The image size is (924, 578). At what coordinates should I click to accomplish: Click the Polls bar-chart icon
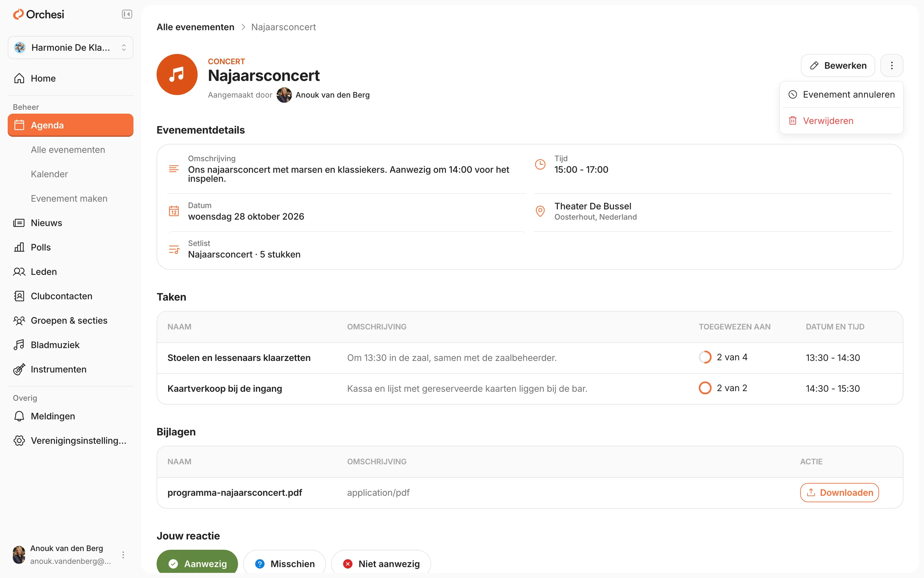click(x=19, y=247)
